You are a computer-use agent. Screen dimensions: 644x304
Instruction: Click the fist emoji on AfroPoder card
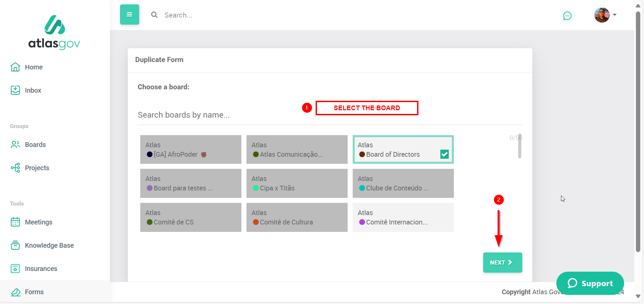tap(204, 154)
